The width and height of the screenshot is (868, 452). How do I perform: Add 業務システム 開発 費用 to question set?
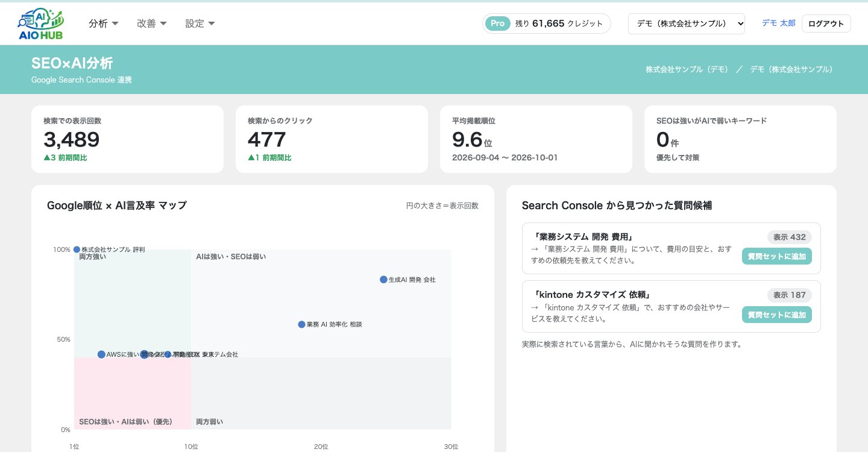(776, 256)
